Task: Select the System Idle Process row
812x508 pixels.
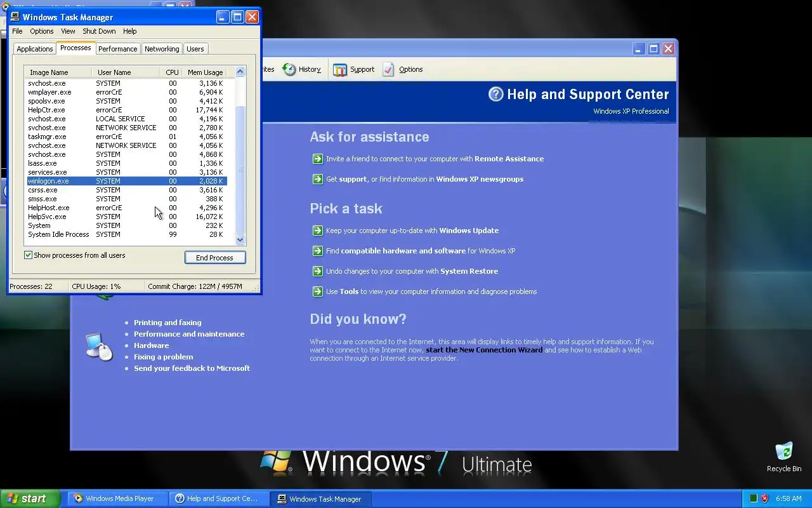Action: (x=126, y=234)
